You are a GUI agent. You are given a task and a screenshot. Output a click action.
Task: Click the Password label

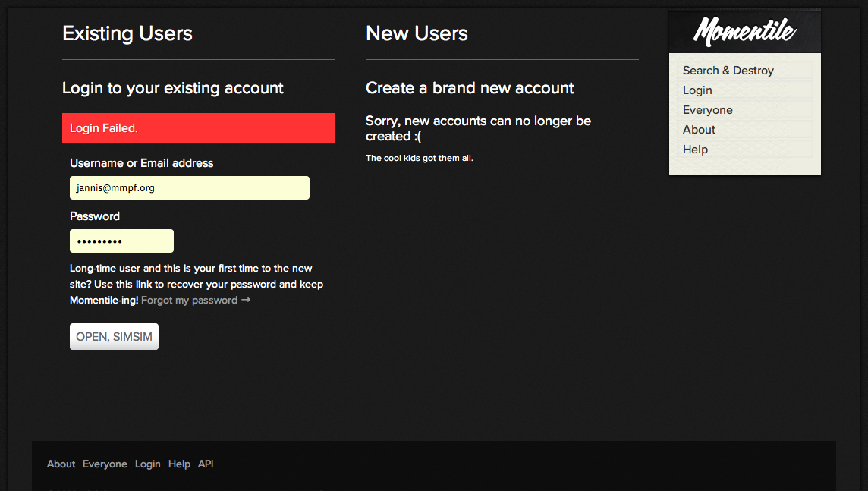tap(95, 216)
